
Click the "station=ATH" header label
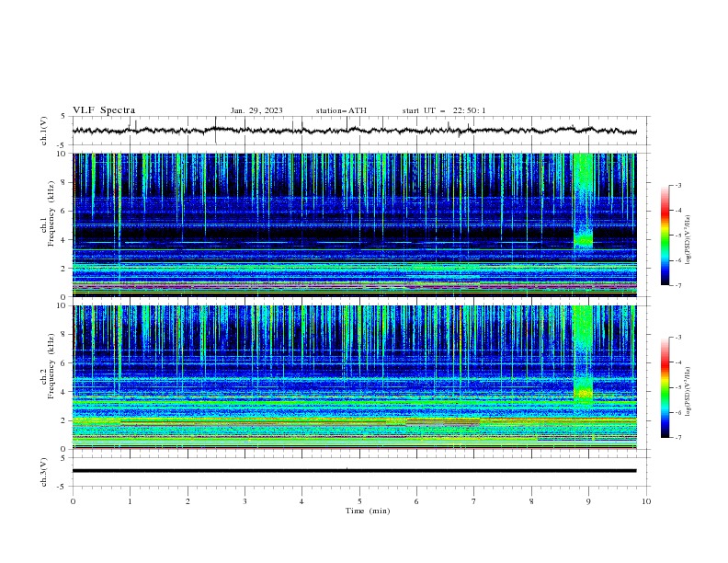click(341, 110)
